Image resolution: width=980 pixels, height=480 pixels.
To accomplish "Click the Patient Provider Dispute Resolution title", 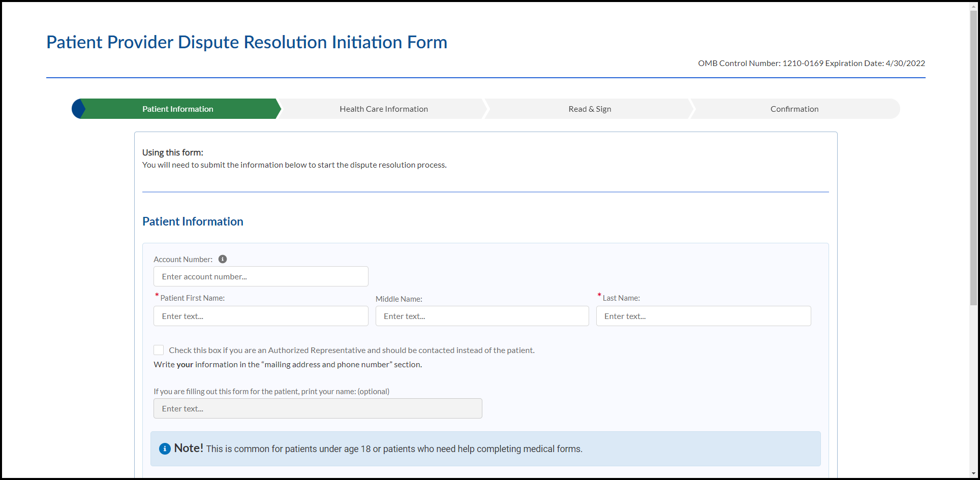I will pos(247,42).
